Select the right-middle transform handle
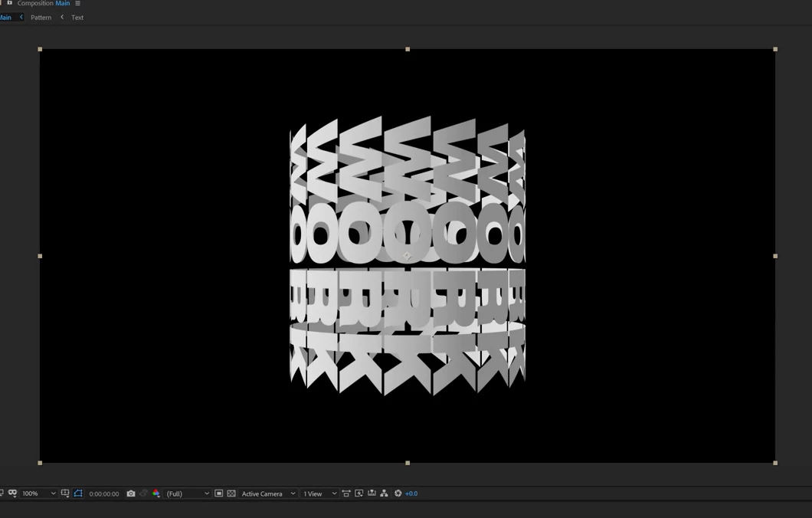The image size is (812, 518). 775,256
